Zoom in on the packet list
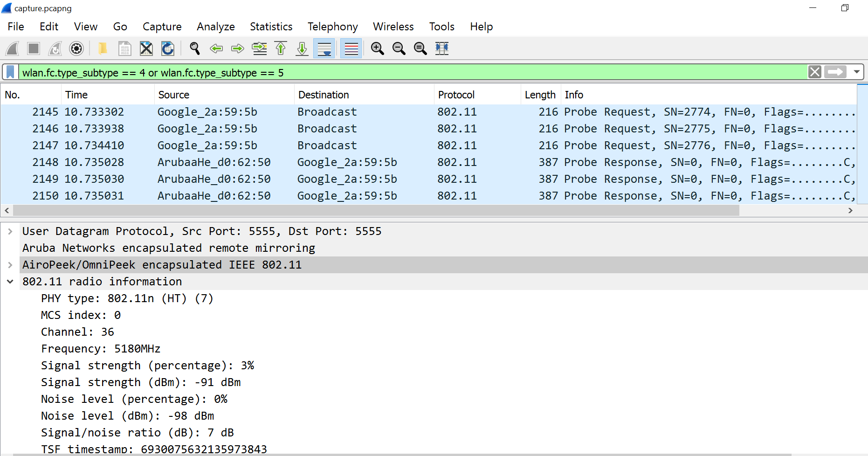This screenshot has width=868, height=456. 378,48
